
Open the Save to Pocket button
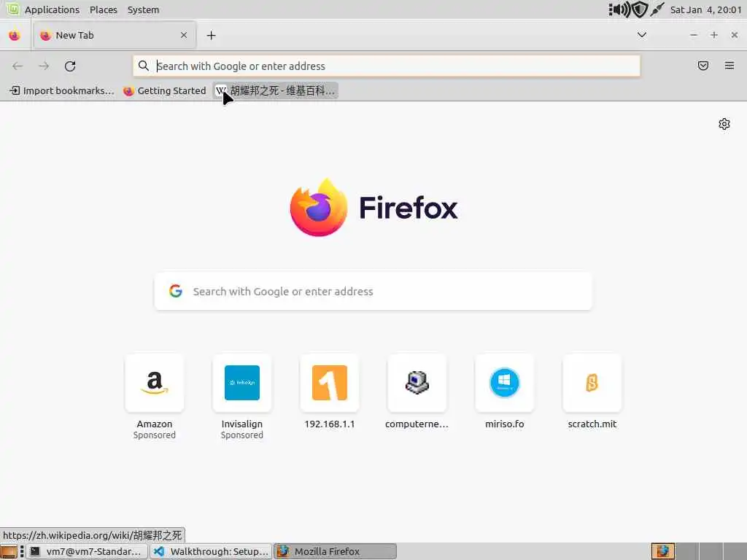[x=703, y=66]
